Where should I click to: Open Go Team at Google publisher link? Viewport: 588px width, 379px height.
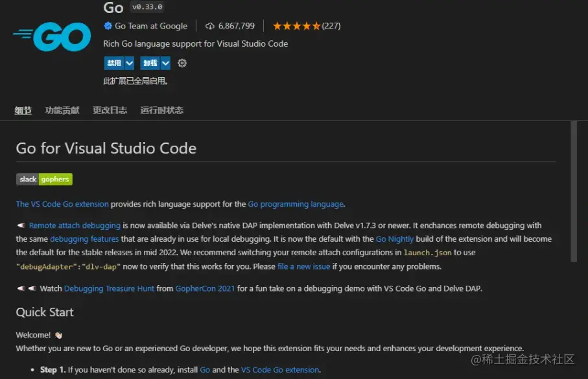pyautogui.click(x=151, y=26)
